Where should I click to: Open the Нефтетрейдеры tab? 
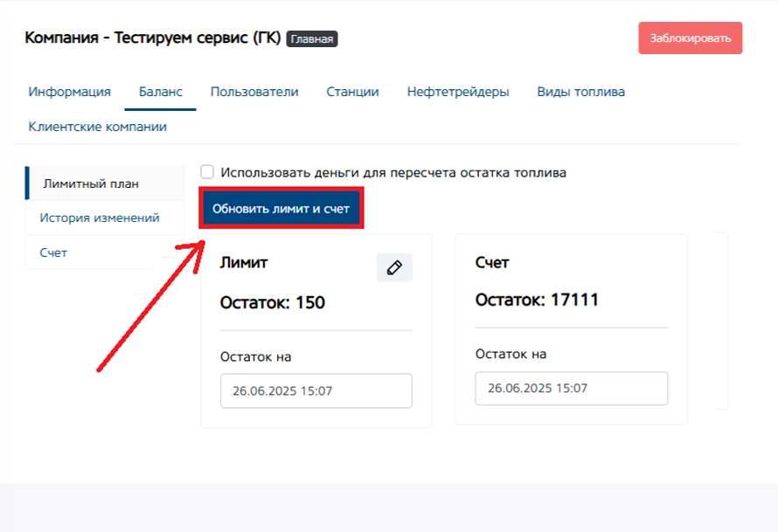458,92
